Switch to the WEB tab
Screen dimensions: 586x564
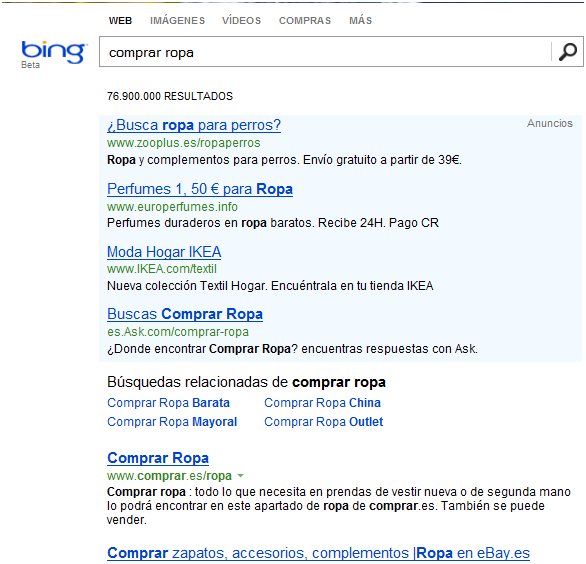(120, 21)
